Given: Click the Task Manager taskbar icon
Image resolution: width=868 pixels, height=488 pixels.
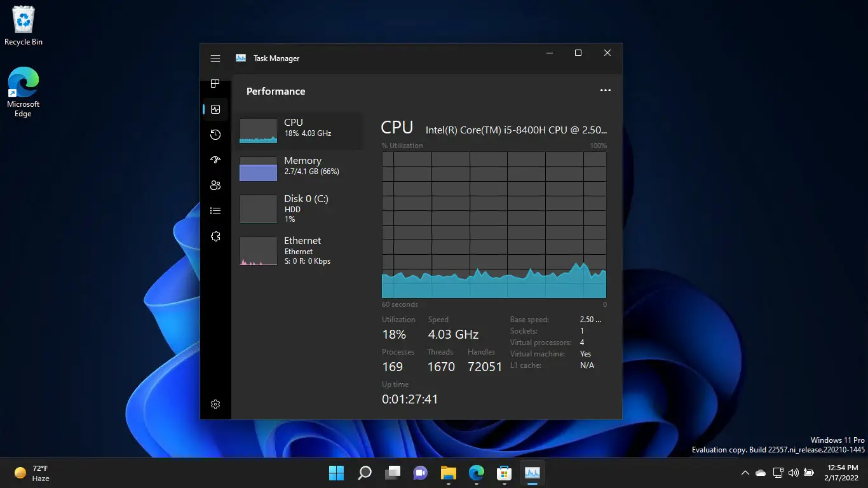Looking at the screenshot, I should (x=532, y=473).
